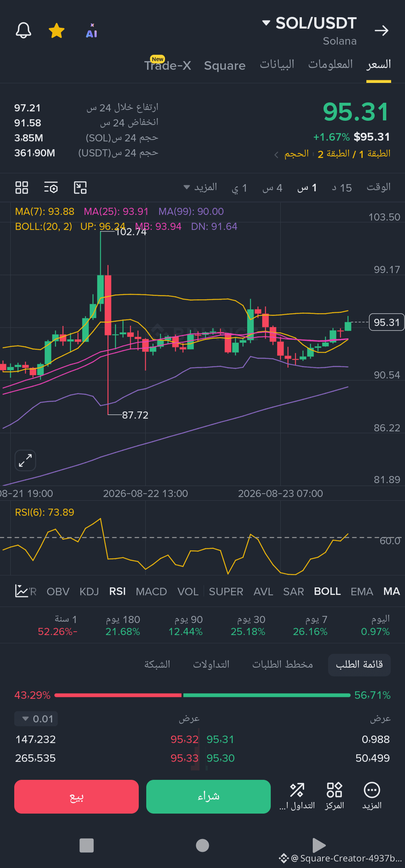The height and width of the screenshot is (868, 405).
Task: Open the الشبكة tab
Action: pos(157,665)
